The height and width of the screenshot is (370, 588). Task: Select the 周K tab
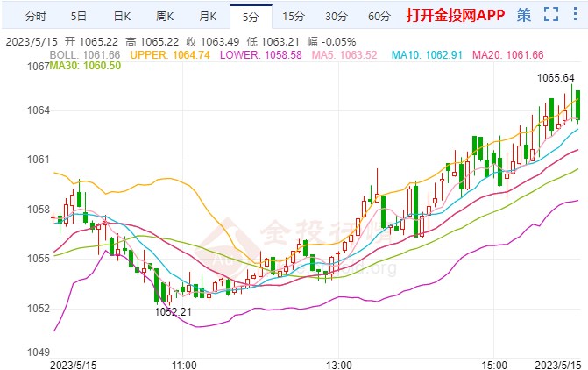(165, 17)
